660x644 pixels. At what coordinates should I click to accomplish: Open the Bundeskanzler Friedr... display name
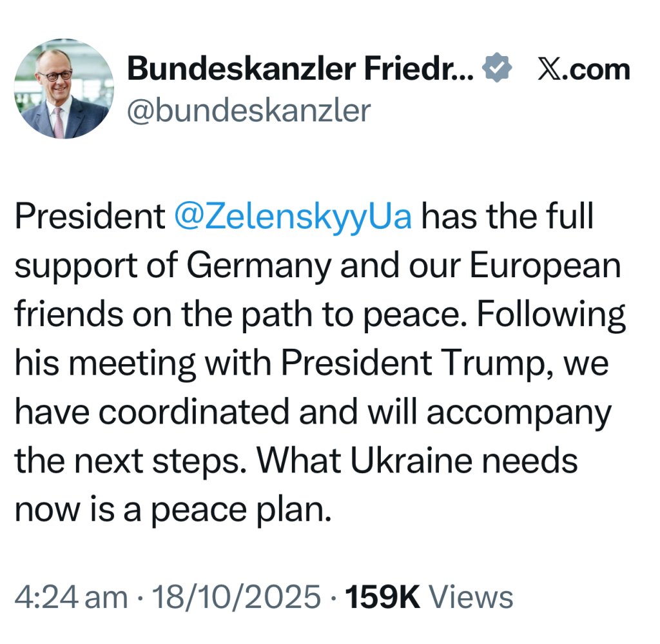(x=301, y=69)
